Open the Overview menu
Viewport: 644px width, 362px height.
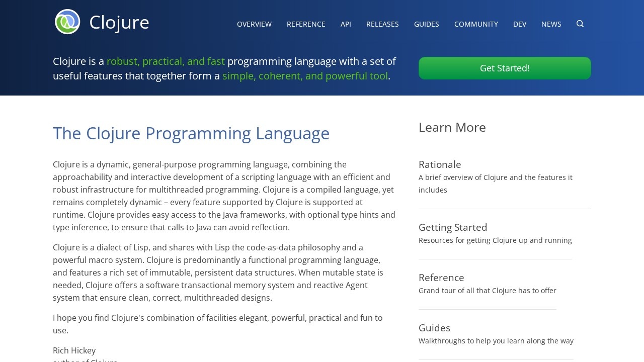click(254, 24)
